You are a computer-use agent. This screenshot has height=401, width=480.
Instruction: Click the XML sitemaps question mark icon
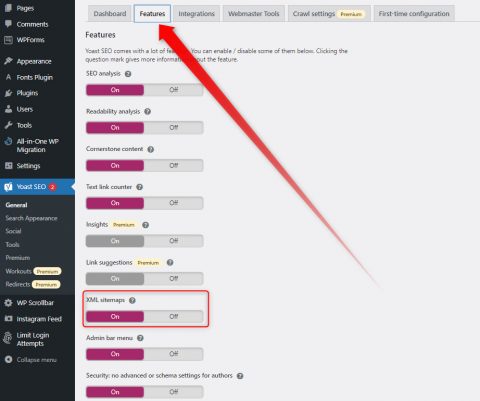pos(132,300)
